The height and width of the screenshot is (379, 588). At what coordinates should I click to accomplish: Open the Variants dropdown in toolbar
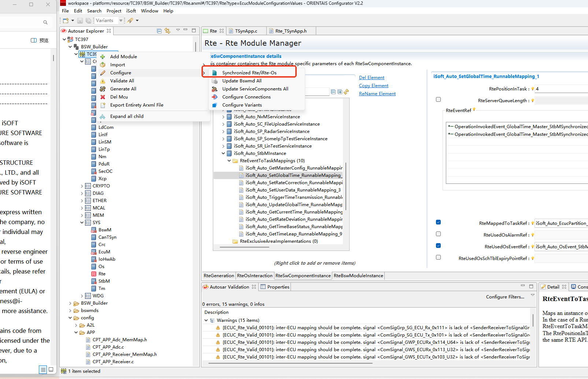tap(121, 21)
